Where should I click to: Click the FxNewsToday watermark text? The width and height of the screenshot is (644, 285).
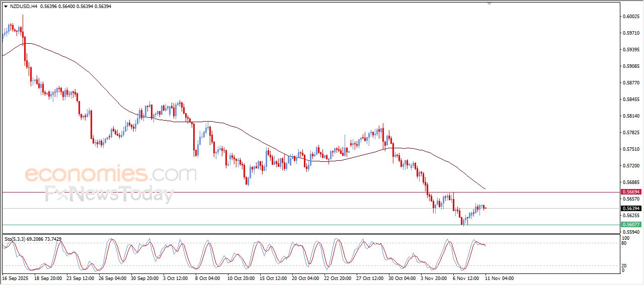coord(109,194)
